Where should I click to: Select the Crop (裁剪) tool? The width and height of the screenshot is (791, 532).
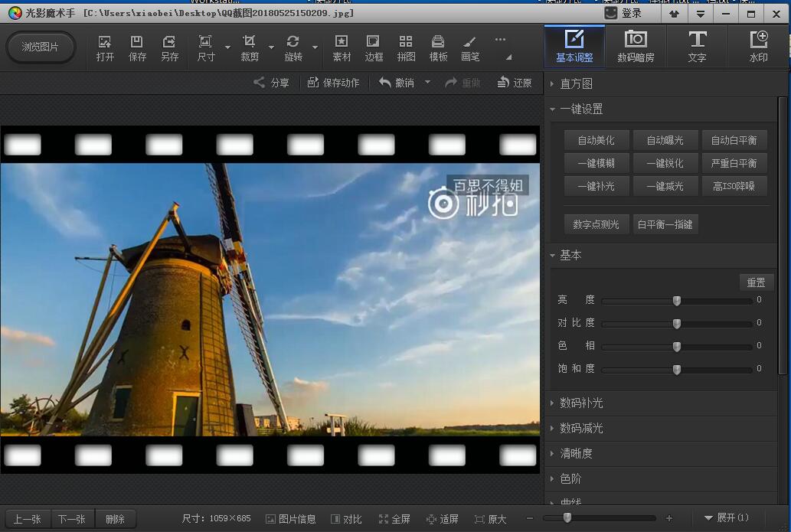tap(249, 43)
